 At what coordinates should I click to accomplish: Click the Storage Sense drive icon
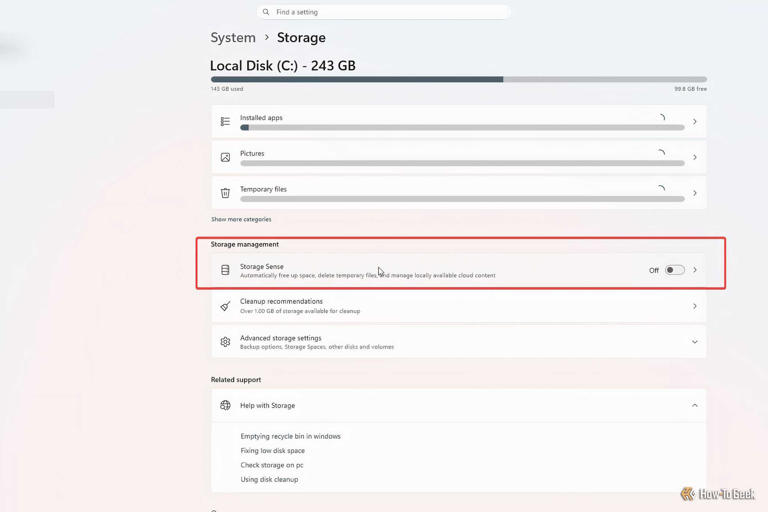pos(225,270)
